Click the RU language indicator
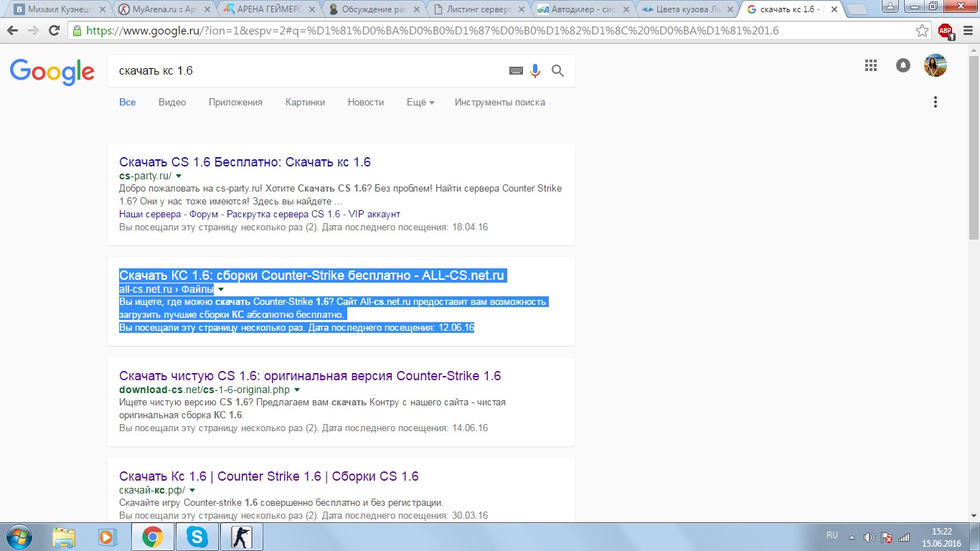980x551 pixels. coord(832,536)
